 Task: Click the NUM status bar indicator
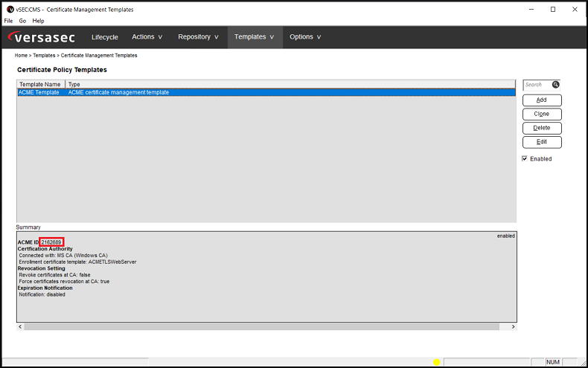pos(553,362)
